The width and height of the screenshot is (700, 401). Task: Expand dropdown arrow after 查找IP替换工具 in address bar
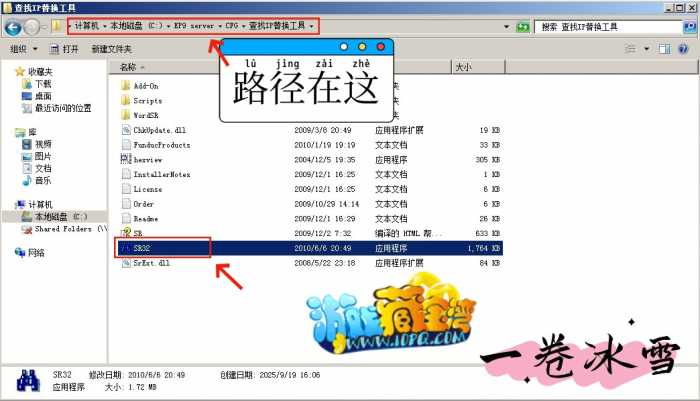click(313, 25)
